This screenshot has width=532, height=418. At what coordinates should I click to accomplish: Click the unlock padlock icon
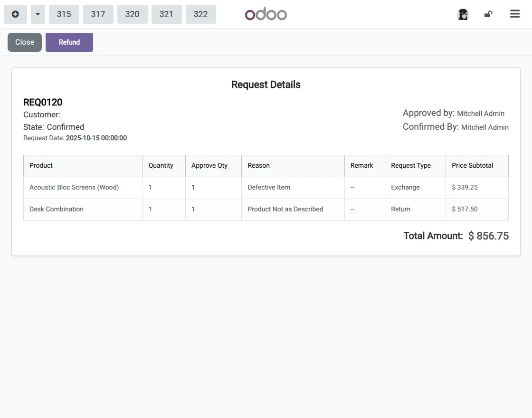coord(488,14)
